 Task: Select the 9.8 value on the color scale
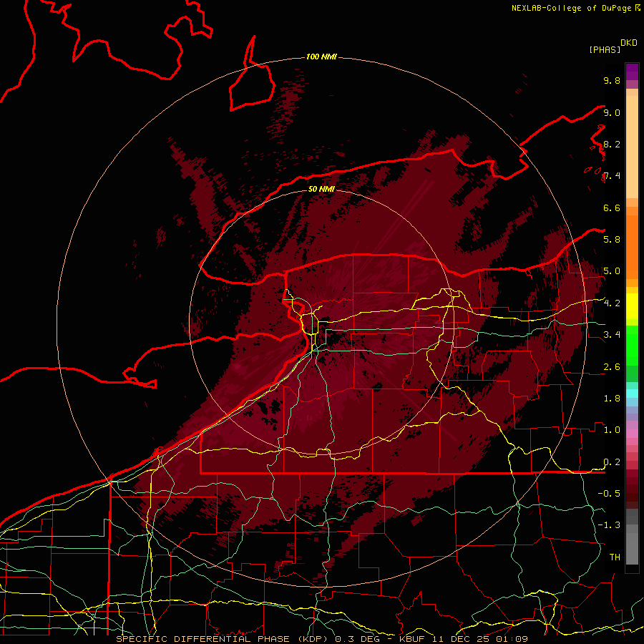pyautogui.click(x=612, y=80)
